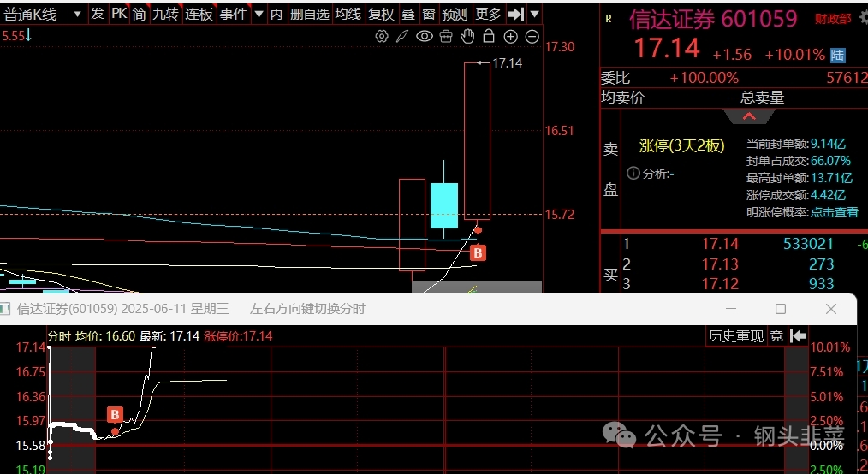This screenshot has width=868, height=474.
Task: Click the 最高封单额 13.71亿 value
Action: click(x=831, y=178)
